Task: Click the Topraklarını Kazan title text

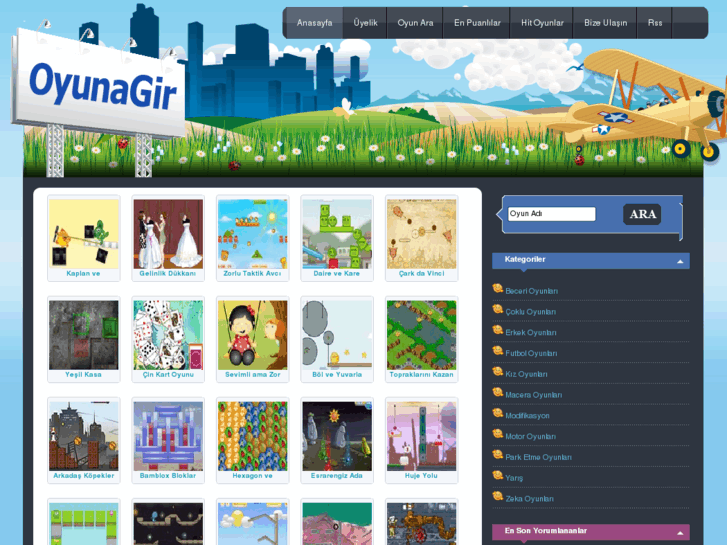Action: coord(421,375)
